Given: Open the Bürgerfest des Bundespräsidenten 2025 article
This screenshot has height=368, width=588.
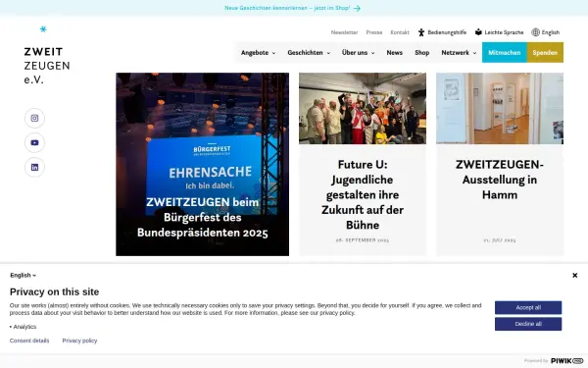Looking at the screenshot, I should [x=202, y=218].
